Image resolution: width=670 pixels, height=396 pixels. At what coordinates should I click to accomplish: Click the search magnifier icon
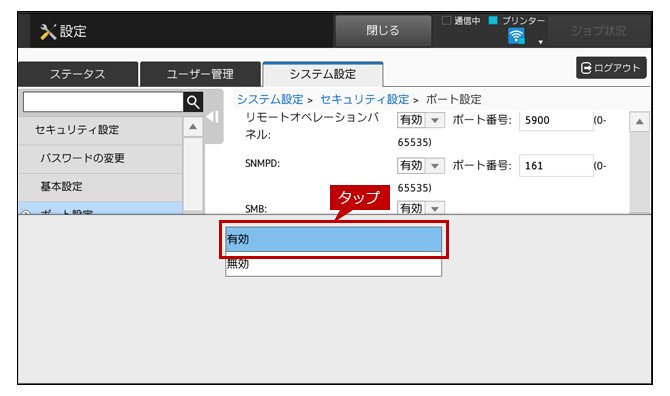click(x=193, y=102)
